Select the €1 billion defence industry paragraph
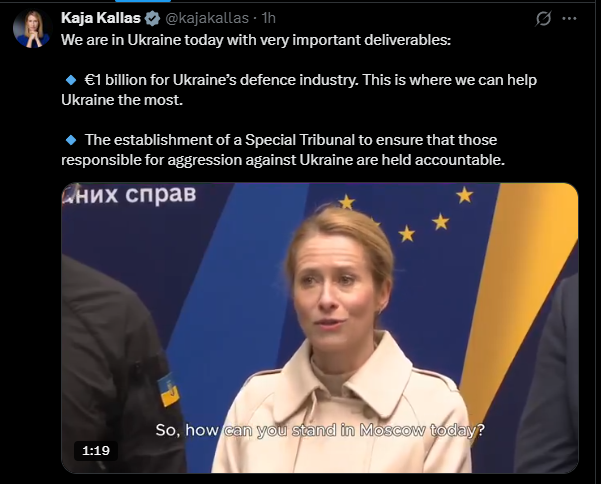601x484 pixels. click(x=299, y=90)
